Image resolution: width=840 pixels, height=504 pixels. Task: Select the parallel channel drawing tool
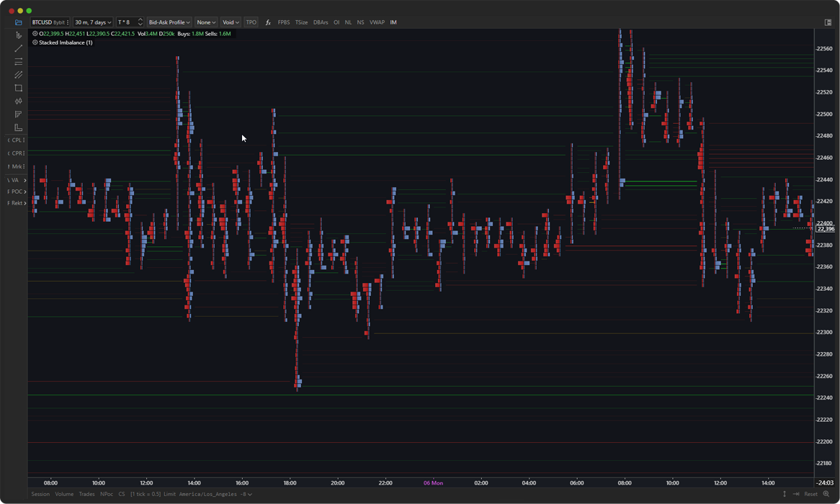[18, 75]
